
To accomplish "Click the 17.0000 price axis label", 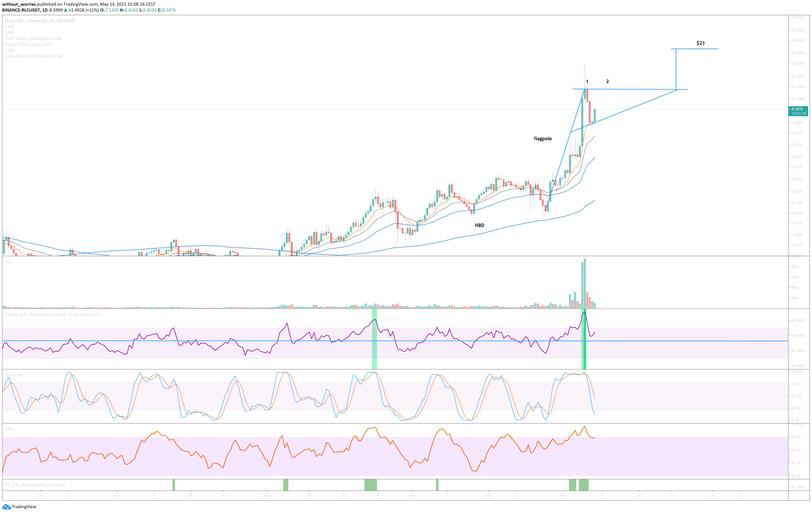I will (x=797, y=63).
